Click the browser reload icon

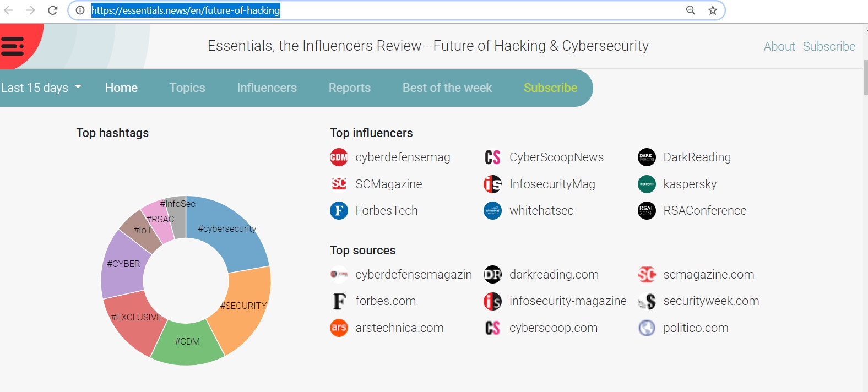coord(53,10)
